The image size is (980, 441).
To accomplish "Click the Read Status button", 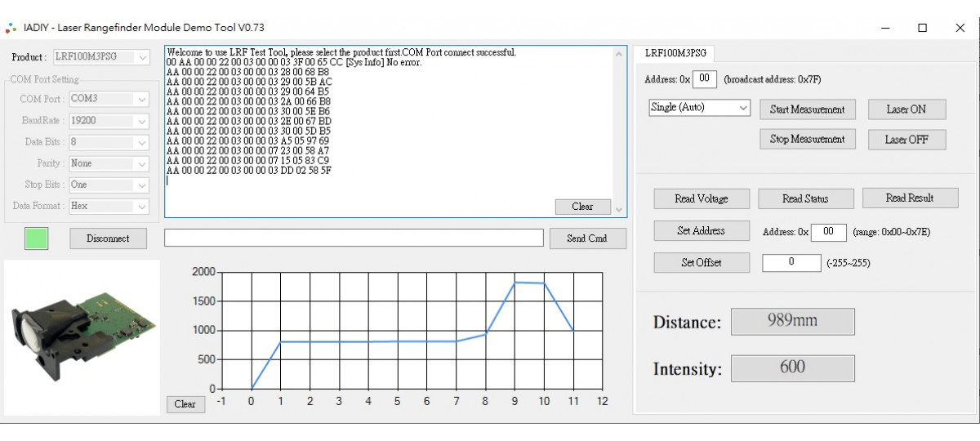I will pyautogui.click(x=805, y=198).
